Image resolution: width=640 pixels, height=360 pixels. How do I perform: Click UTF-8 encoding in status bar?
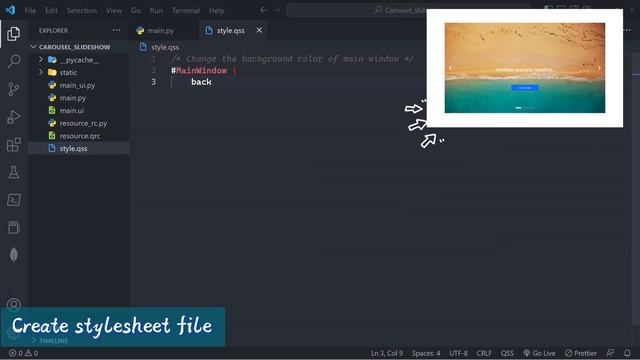(x=458, y=353)
